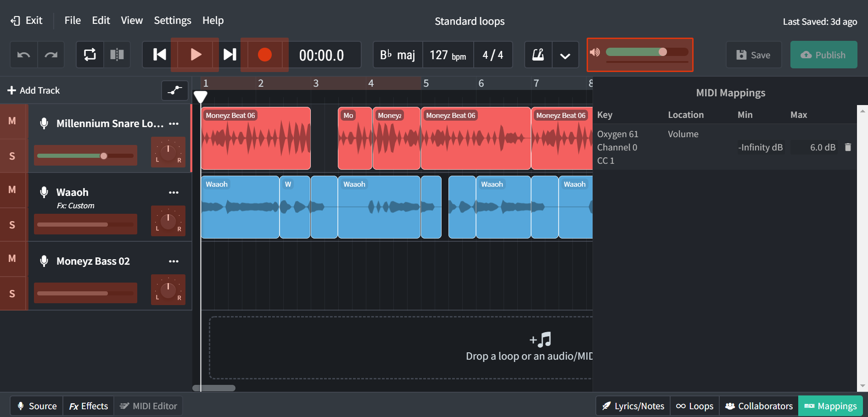The width and height of the screenshot is (868, 417).
Task: Open the Settings menu
Action: (x=173, y=21)
